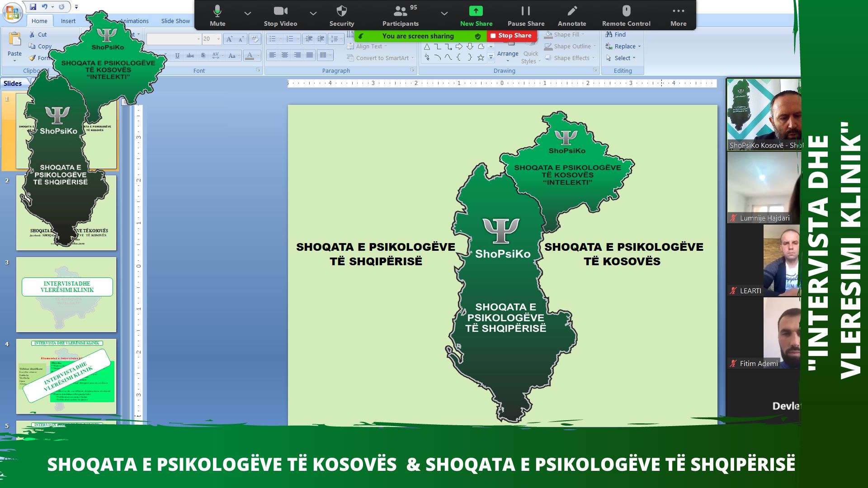Toggle underline formatting
The width and height of the screenshot is (868, 488).
pos(177,56)
